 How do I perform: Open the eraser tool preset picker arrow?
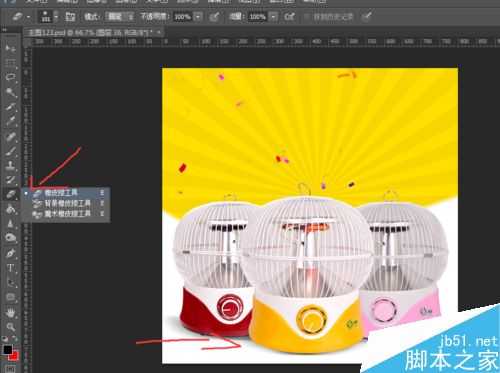[x=29, y=16]
